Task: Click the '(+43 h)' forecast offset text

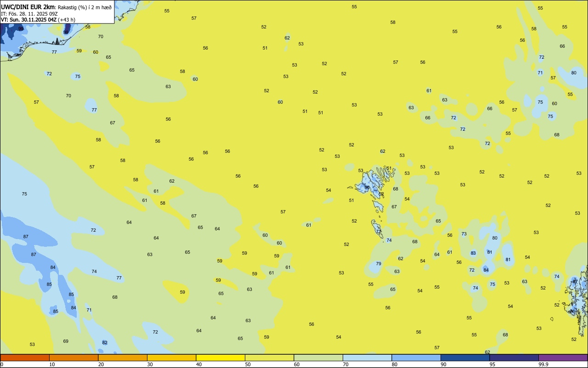Action: tap(67, 19)
